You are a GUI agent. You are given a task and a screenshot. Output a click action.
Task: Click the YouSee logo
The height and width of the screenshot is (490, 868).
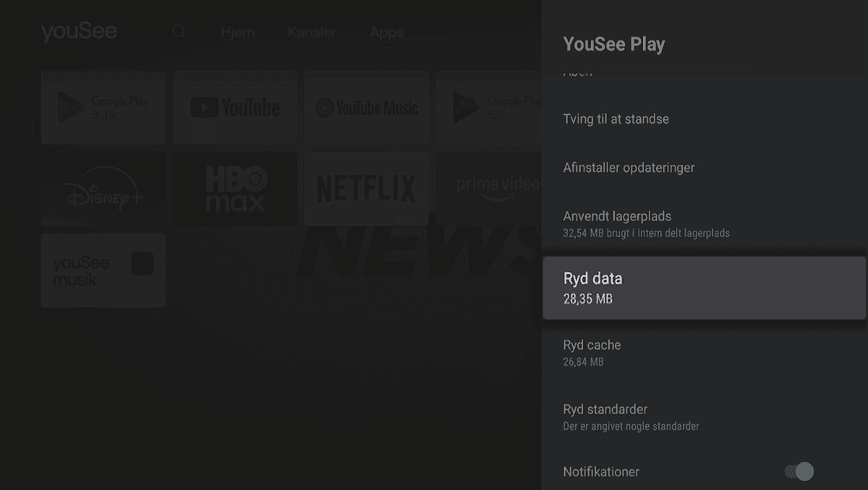(79, 33)
